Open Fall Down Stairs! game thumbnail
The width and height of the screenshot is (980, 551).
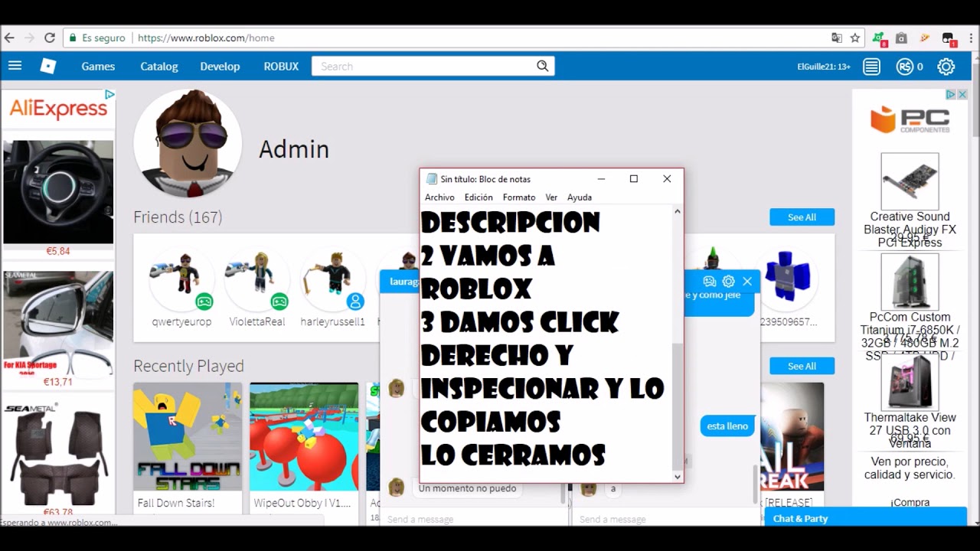tap(188, 436)
